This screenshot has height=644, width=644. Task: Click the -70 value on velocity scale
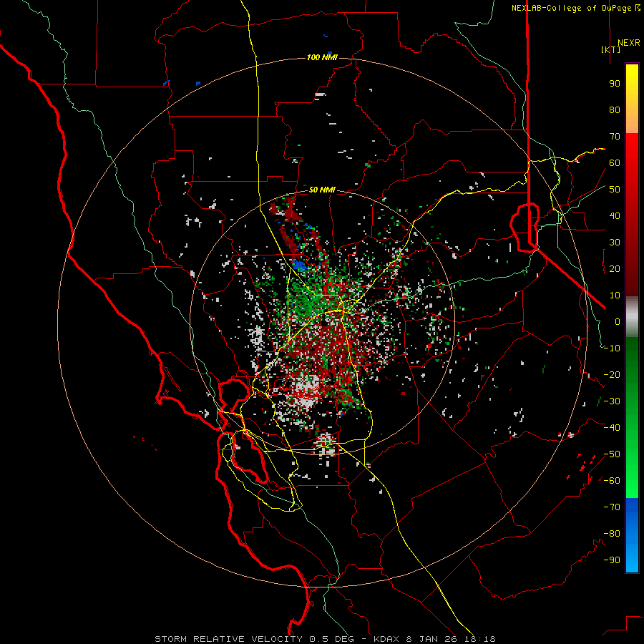[612, 507]
